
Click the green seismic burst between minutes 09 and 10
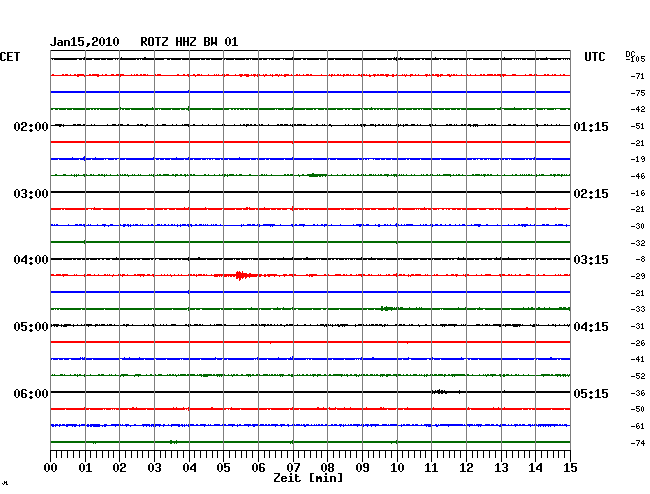(387, 308)
